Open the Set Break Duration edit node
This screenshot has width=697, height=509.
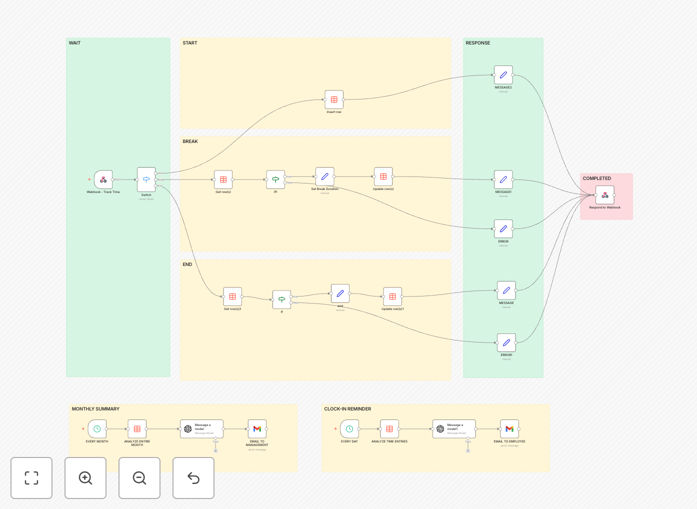tap(324, 176)
